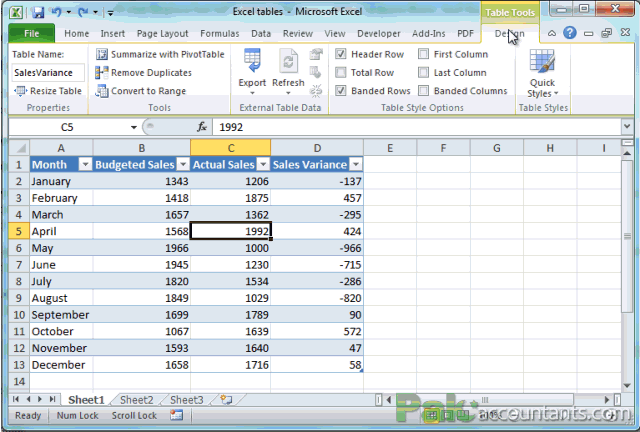Minimize the ribbon with caret icon
This screenshot has width=640, height=432.
552,33
